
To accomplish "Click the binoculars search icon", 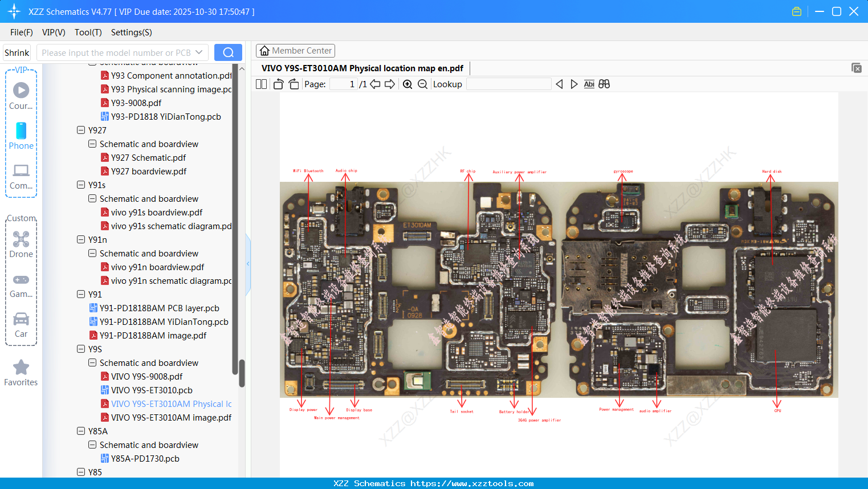I will pos(604,84).
